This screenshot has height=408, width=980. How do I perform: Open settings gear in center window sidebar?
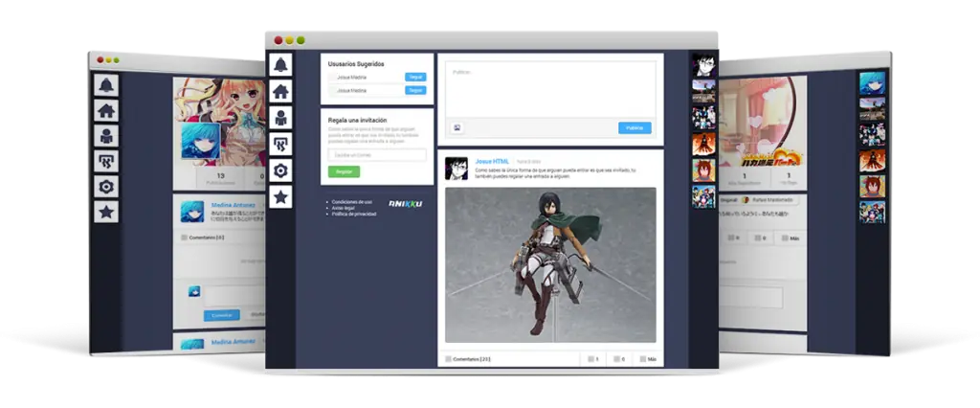[280, 170]
